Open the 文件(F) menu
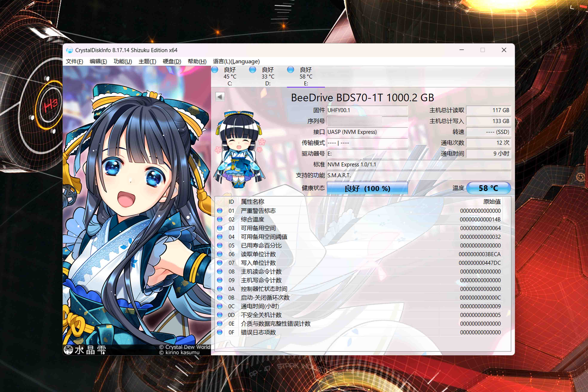Image resolution: width=588 pixels, height=392 pixels. [x=74, y=61]
